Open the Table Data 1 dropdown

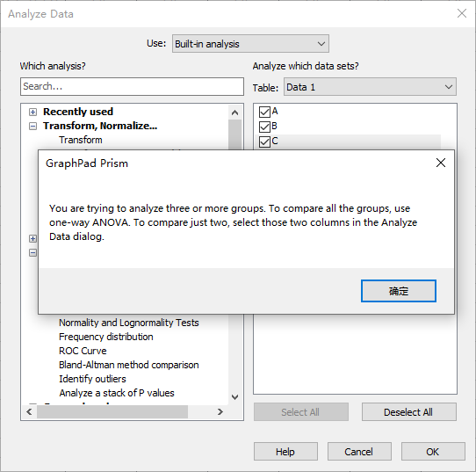coord(370,87)
